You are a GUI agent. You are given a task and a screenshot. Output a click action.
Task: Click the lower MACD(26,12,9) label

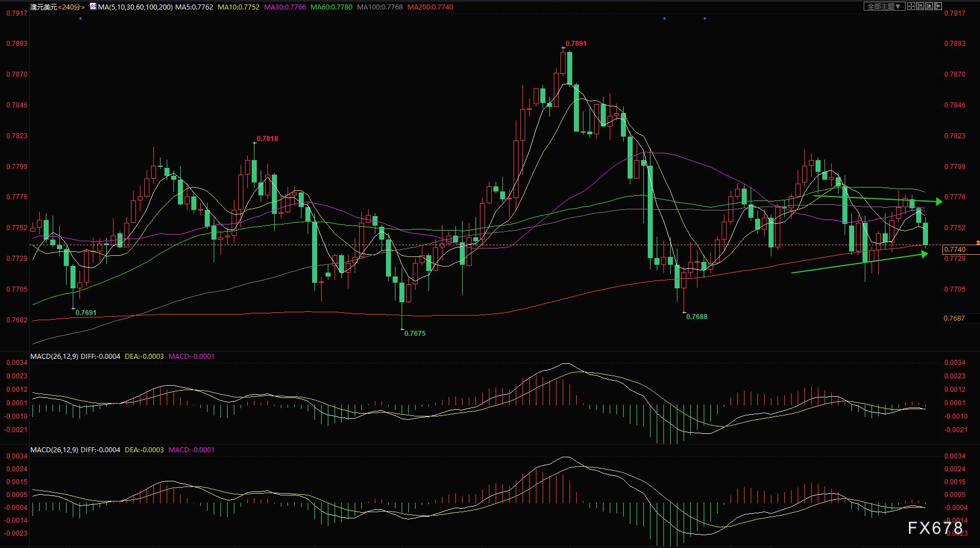tap(54, 449)
